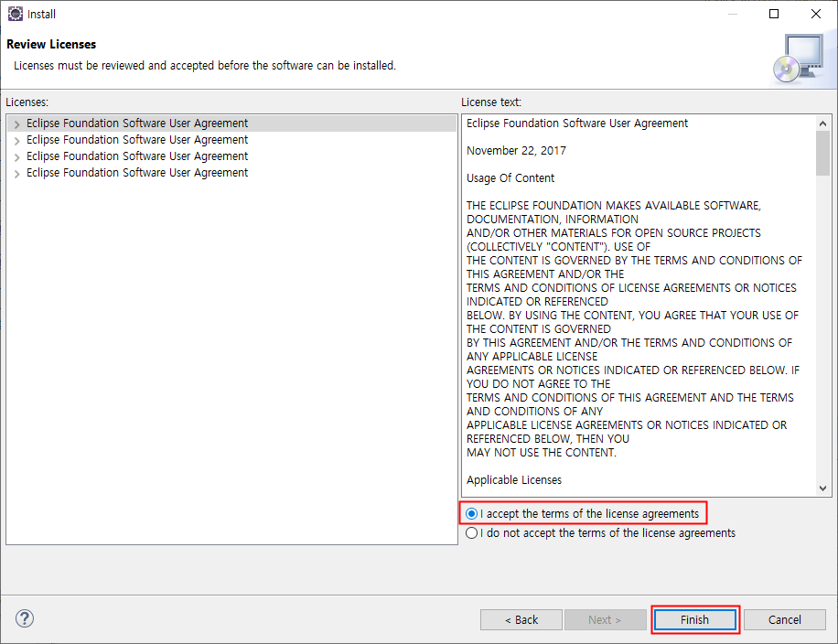Screen dimensions: 838x644
Task: Click the Cancel button
Action: 785,619
